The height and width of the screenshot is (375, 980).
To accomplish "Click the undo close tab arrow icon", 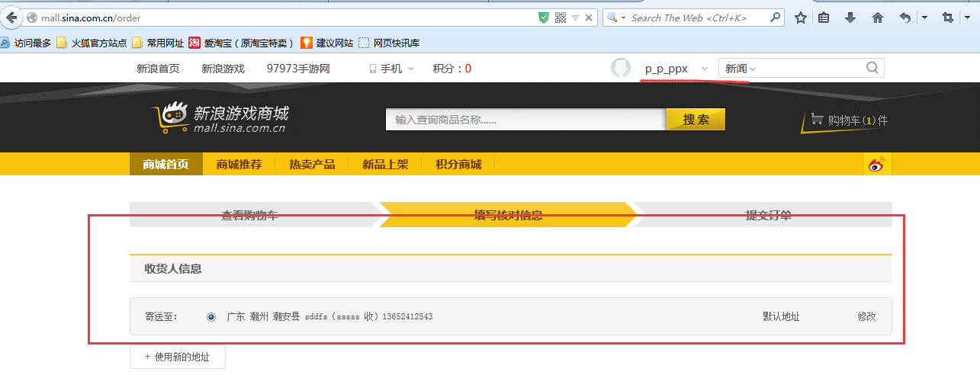I will coord(904,18).
